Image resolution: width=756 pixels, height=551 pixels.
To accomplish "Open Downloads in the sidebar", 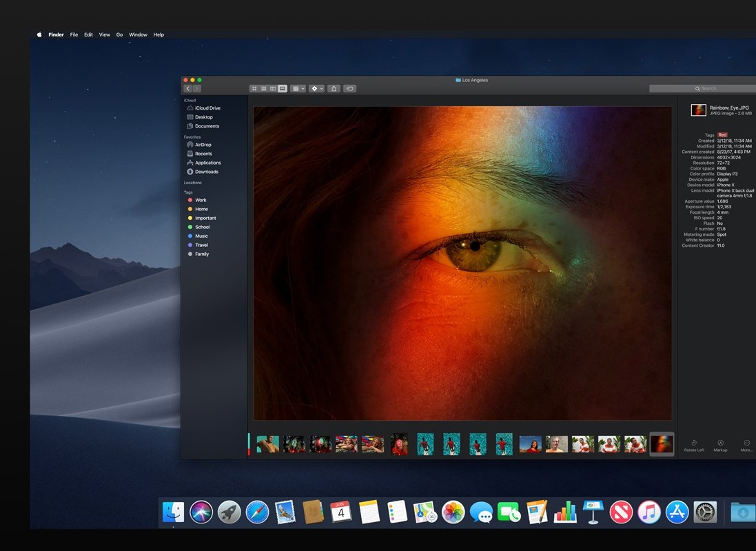I will [203, 172].
